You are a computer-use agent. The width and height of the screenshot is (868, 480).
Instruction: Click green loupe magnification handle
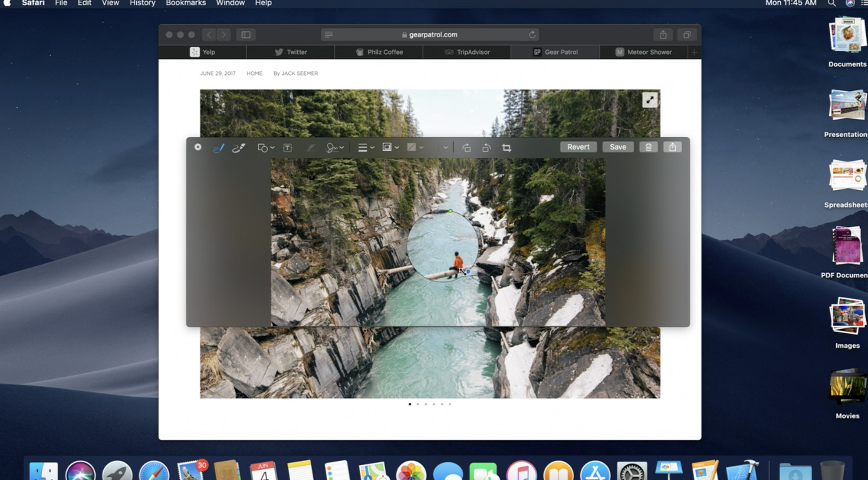click(450, 211)
